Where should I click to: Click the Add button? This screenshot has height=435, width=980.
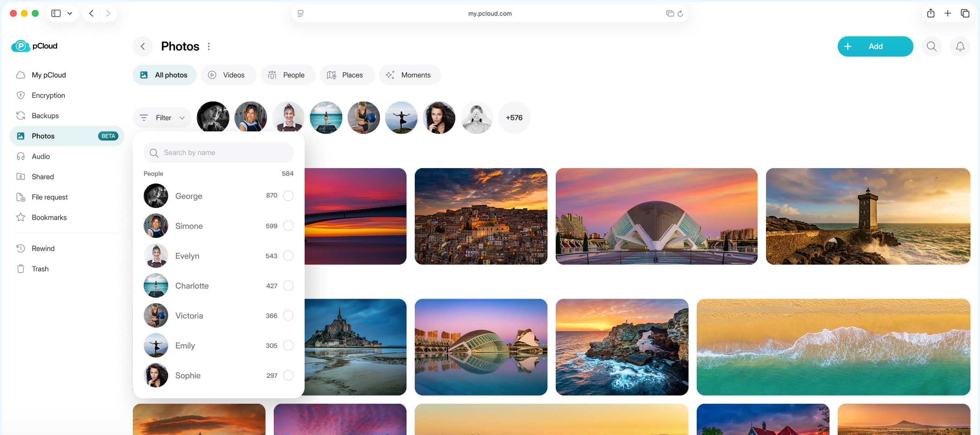875,46
